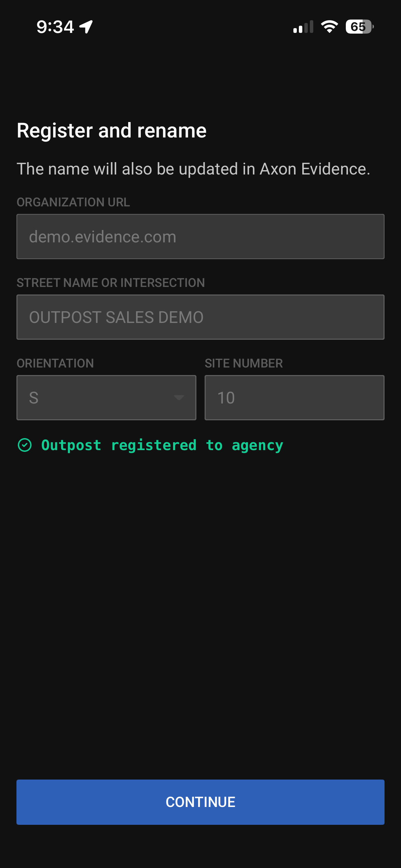Select the OUTPOST SALES DEMO street field
Viewport: 401px width, 868px height.
pos(200,317)
